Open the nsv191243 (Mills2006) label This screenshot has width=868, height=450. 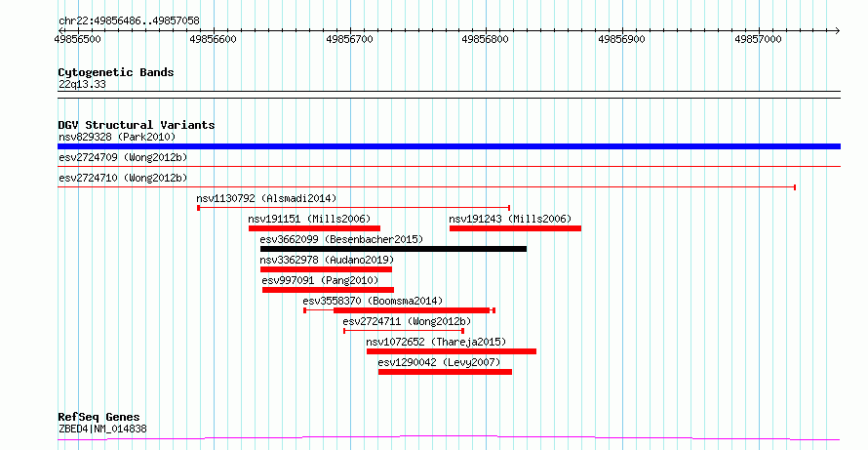coord(510,219)
